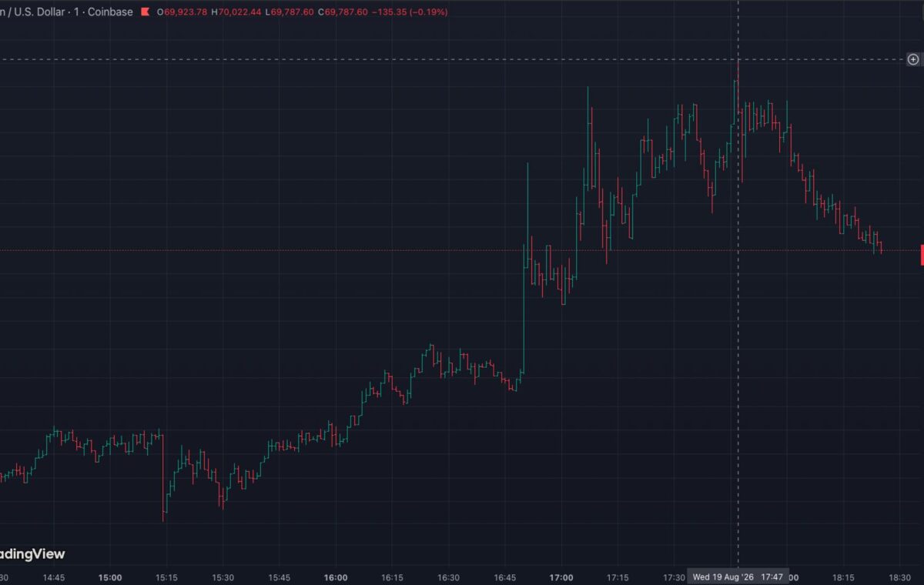
Task: Click the 18:30 time axis label
Action: (x=900, y=577)
